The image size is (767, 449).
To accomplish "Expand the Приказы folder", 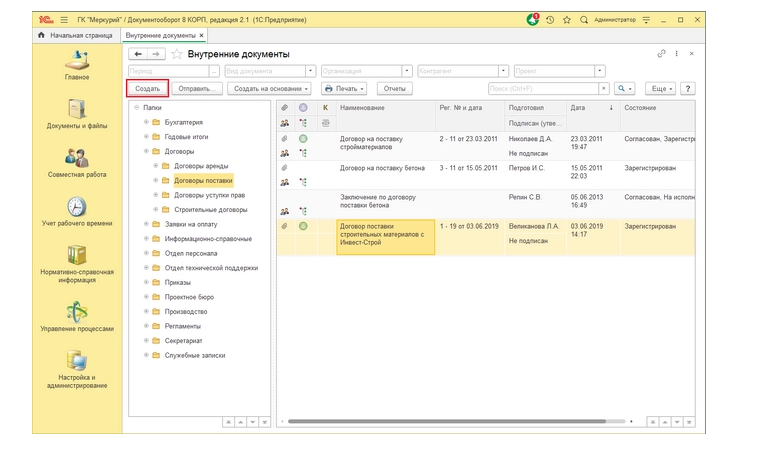I will 146,282.
